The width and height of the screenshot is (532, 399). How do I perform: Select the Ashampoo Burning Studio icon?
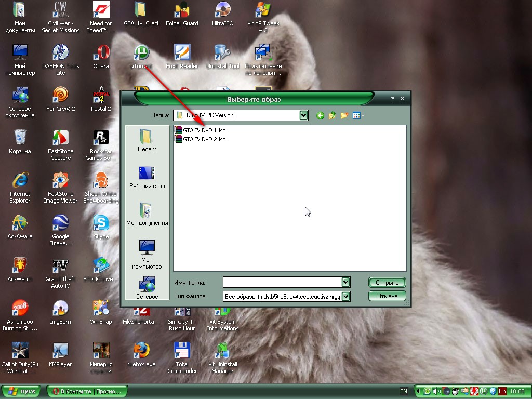[x=20, y=315]
